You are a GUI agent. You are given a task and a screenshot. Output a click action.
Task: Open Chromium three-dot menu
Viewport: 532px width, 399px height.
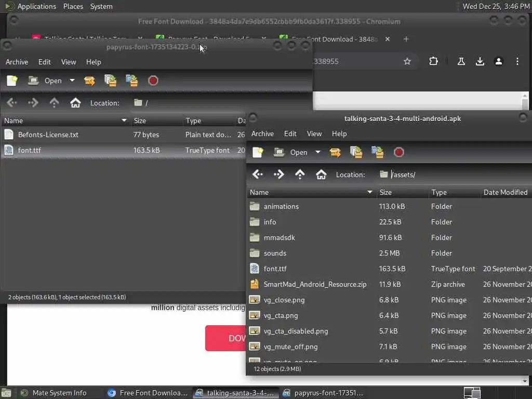click(517, 61)
